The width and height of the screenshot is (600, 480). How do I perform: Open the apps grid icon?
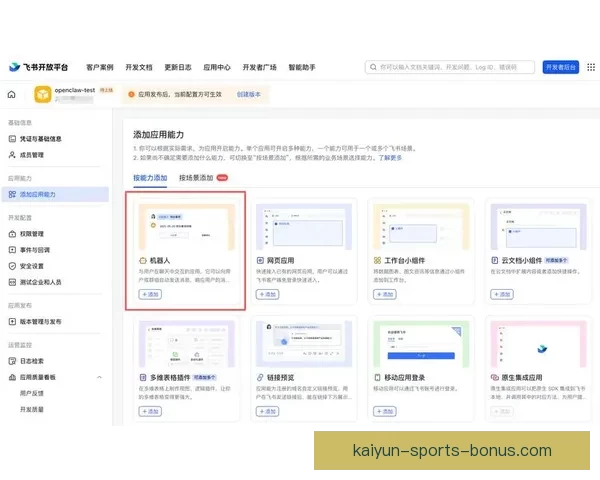pos(591,67)
